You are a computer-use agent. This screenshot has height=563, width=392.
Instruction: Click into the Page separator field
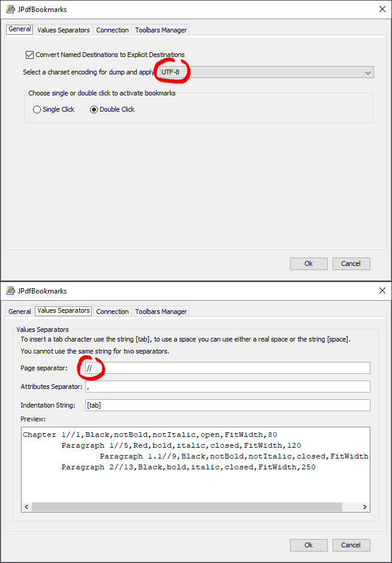pos(228,368)
